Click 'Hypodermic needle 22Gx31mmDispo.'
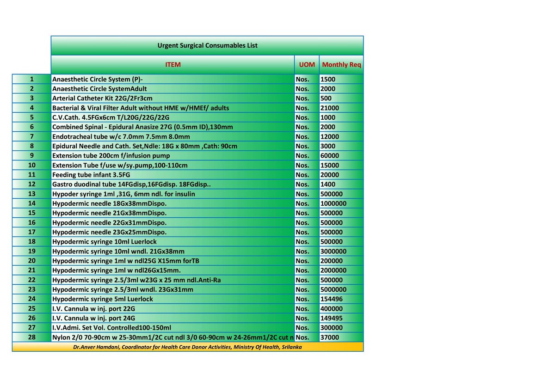The width and height of the screenshot is (555, 392). tap(110, 223)
